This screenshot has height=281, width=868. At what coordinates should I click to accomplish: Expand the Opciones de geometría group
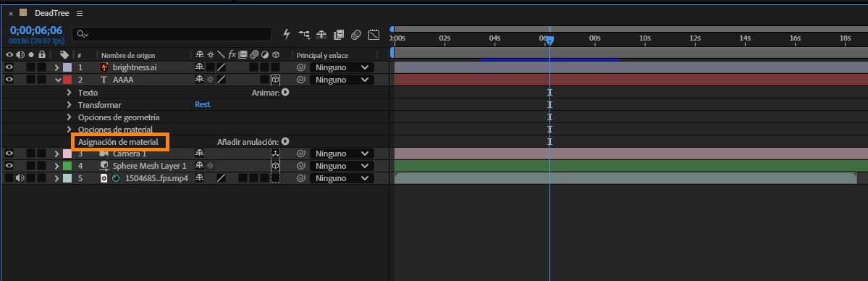pos(69,117)
